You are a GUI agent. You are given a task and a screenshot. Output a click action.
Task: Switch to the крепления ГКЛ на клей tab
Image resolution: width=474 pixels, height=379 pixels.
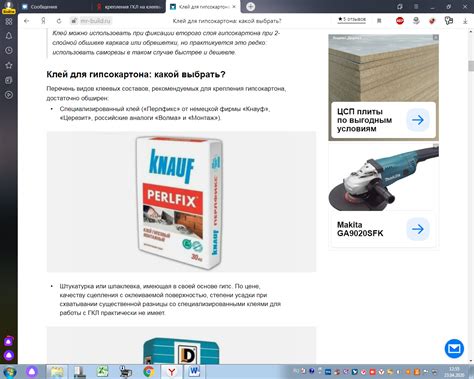[128, 7]
